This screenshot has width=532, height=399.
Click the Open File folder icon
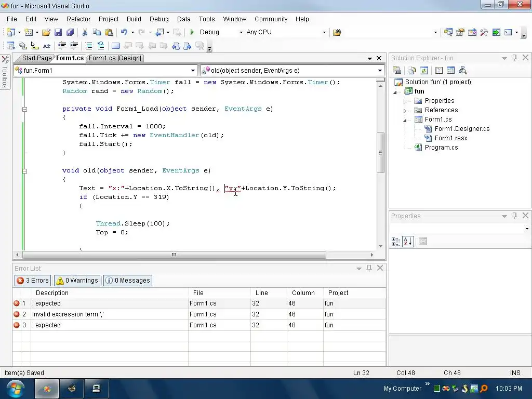point(46,32)
